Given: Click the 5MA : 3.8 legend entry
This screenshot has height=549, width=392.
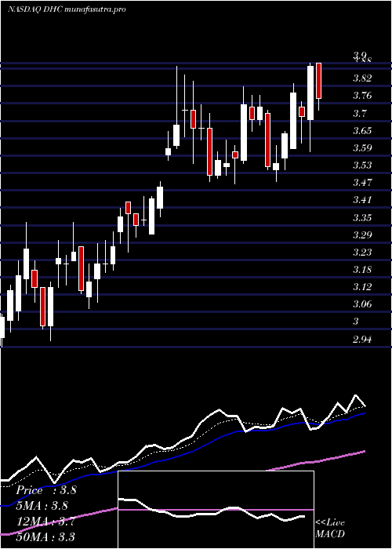Looking at the screenshot, I should 42,506.
